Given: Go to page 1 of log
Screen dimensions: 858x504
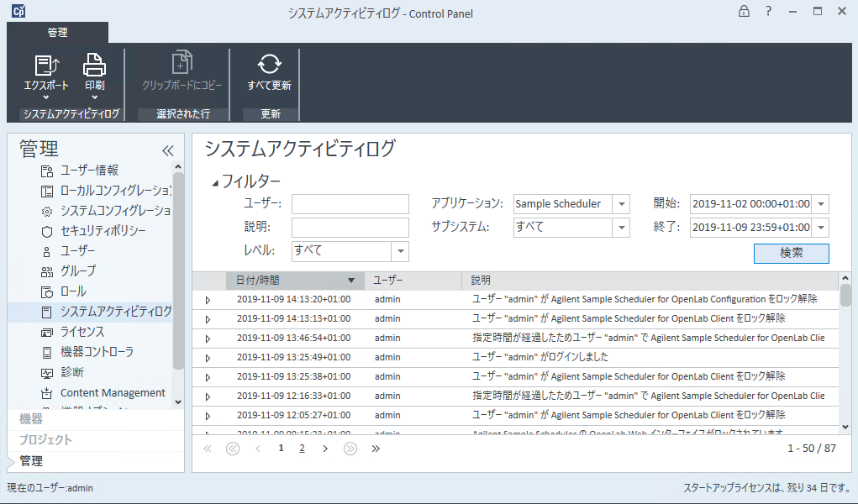Looking at the screenshot, I should point(281,449).
